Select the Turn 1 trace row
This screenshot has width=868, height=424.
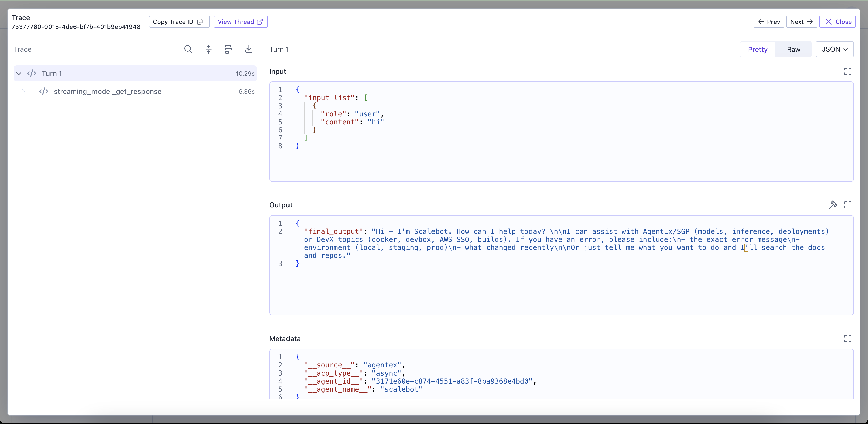click(135, 73)
